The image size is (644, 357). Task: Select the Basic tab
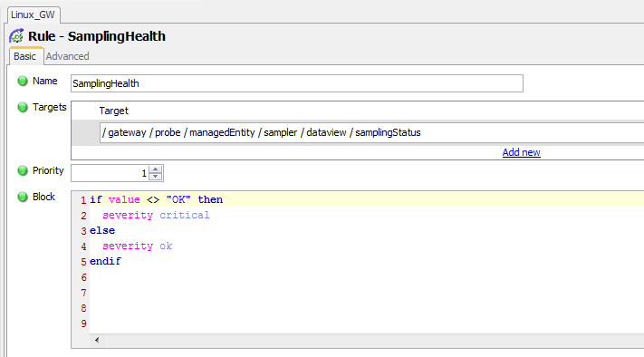pos(25,56)
